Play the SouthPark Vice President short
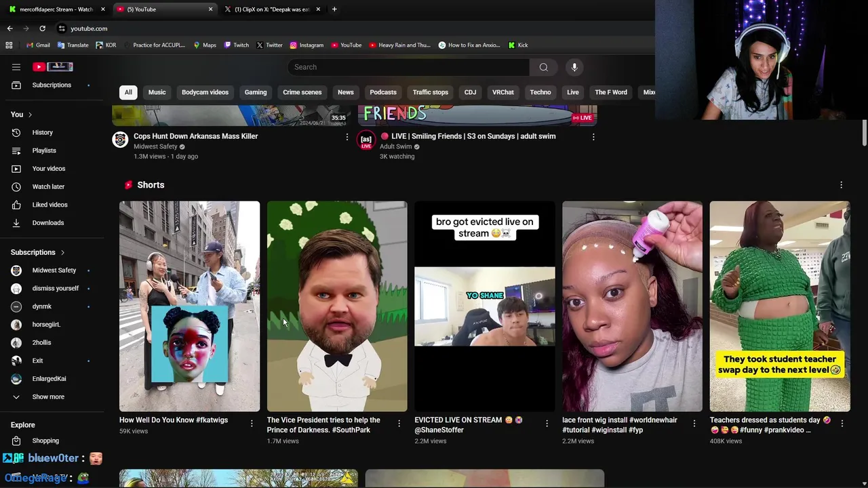This screenshot has width=868, height=488. click(x=337, y=306)
